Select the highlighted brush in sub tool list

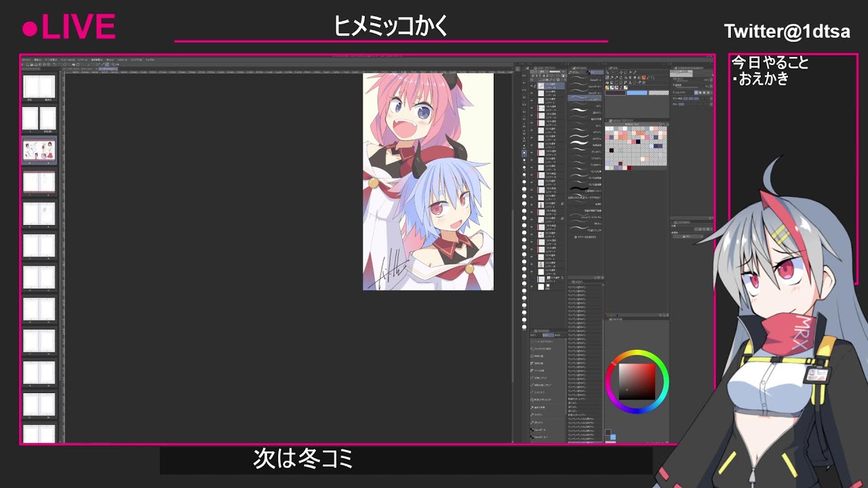coord(585,98)
